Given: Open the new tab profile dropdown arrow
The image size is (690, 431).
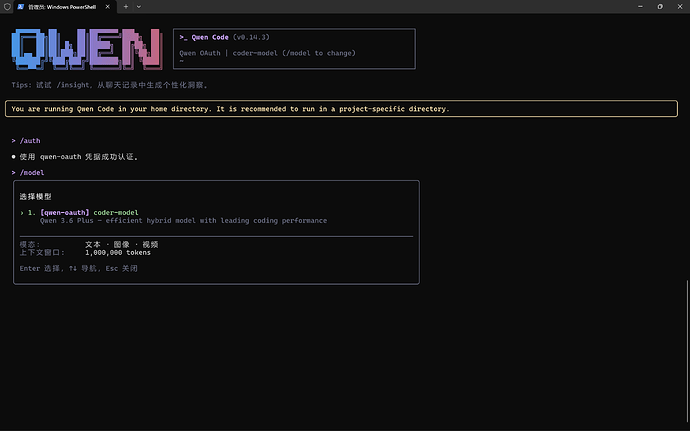Looking at the screenshot, I should [x=140, y=6].
